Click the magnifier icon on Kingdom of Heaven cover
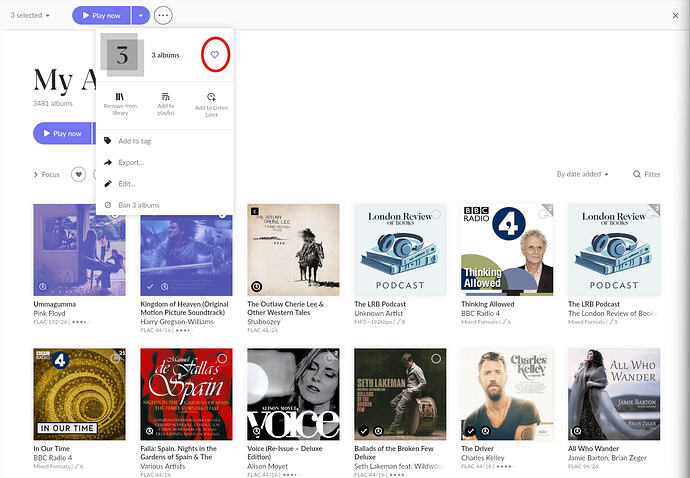Image resolution: width=690 pixels, height=478 pixels. 165,287
